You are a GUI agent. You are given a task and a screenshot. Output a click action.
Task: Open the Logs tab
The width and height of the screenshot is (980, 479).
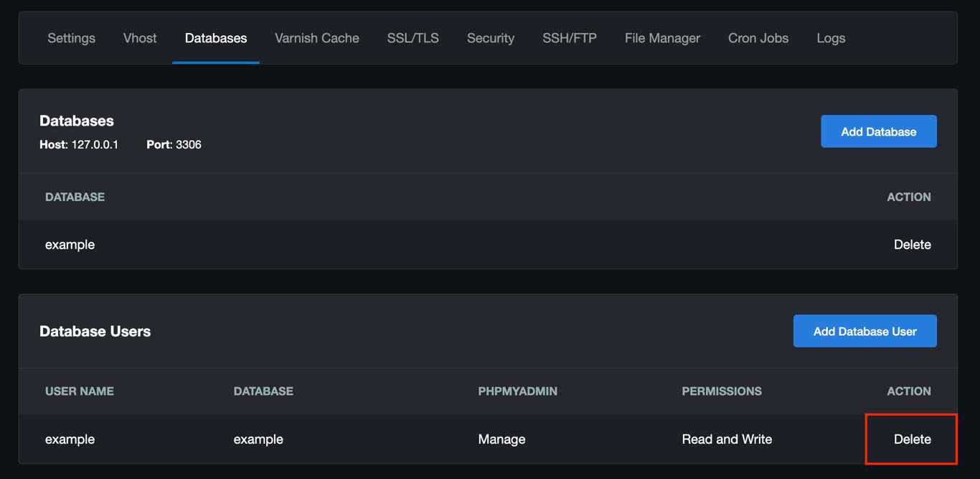830,38
